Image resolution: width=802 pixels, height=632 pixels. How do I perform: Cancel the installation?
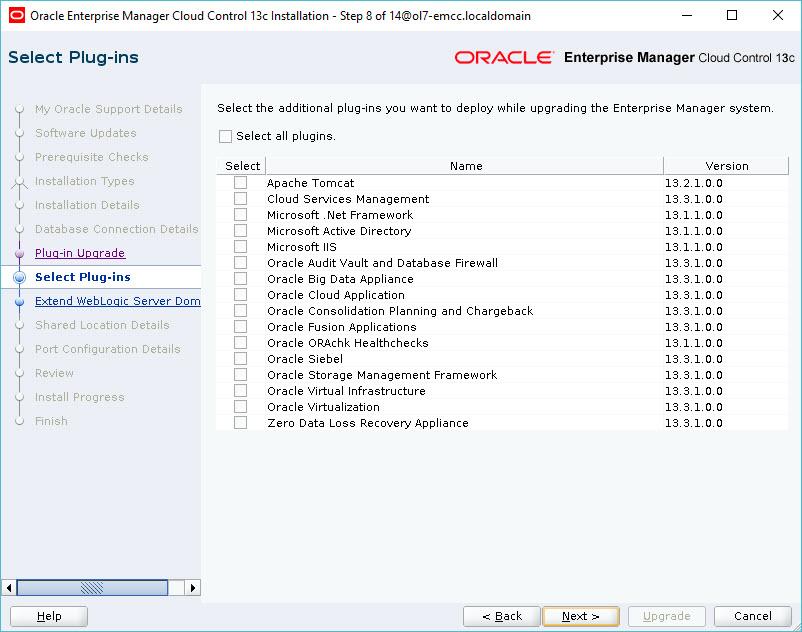752,616
